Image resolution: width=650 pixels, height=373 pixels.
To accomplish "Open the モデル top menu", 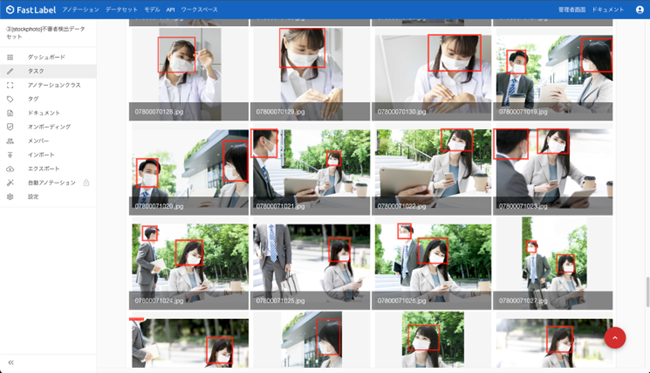I will point(152,10).
